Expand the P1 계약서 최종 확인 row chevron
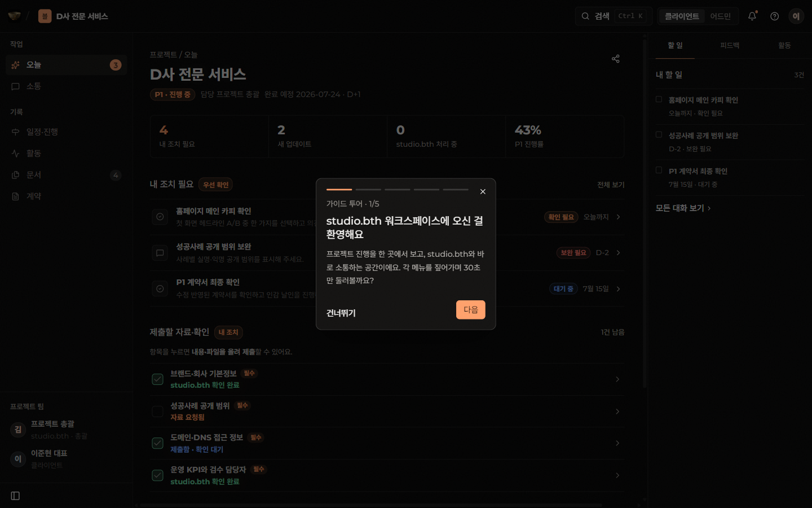Viewport: 812px width, 508px height. pyautogui.click(x=619, y=289)
